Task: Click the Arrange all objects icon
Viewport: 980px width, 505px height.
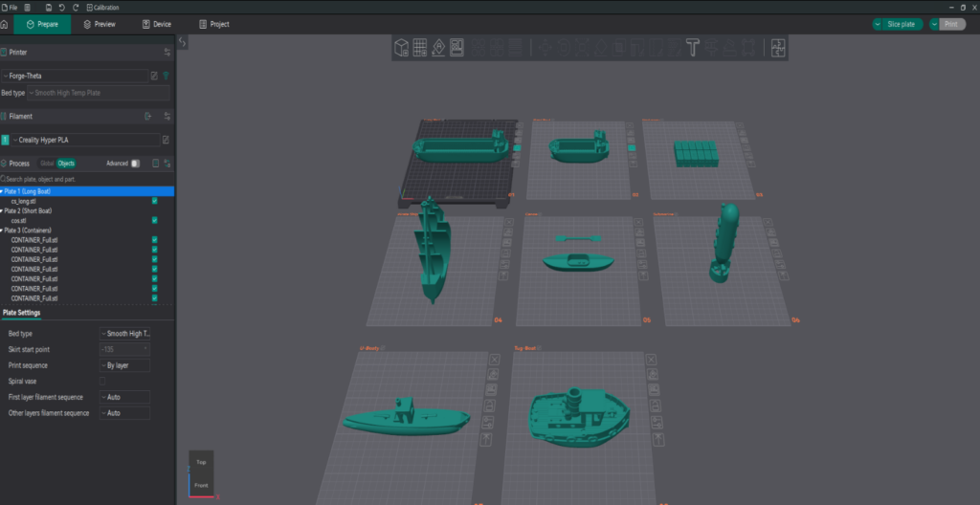Action: [457, 47]
